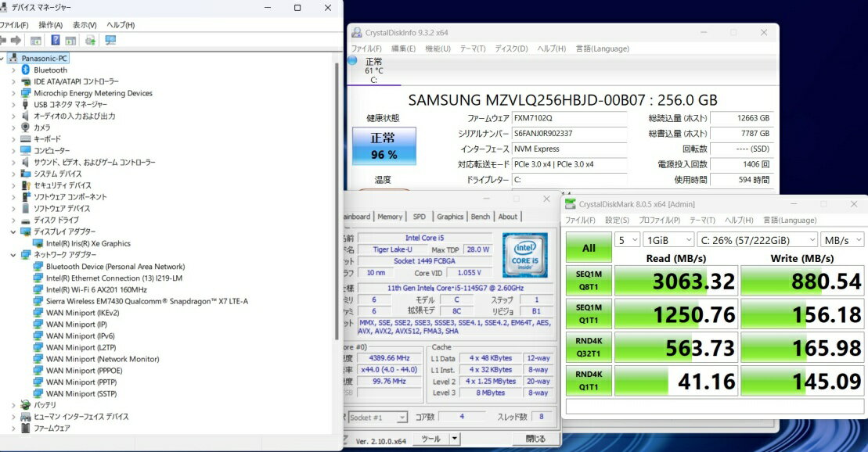The width and height of the screenshot is (868, 452).
Task: Collapse the ネットワーク アダプター node
Action: 13,255
